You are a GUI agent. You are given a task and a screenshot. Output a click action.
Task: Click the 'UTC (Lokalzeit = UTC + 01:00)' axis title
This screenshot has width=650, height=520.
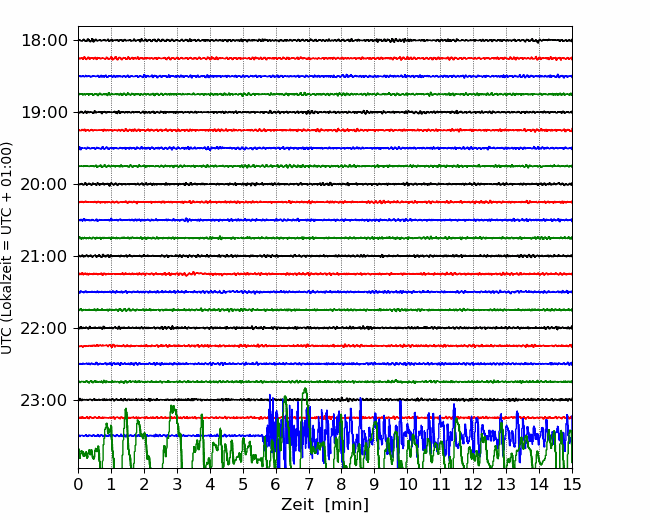tap(7, 248)
